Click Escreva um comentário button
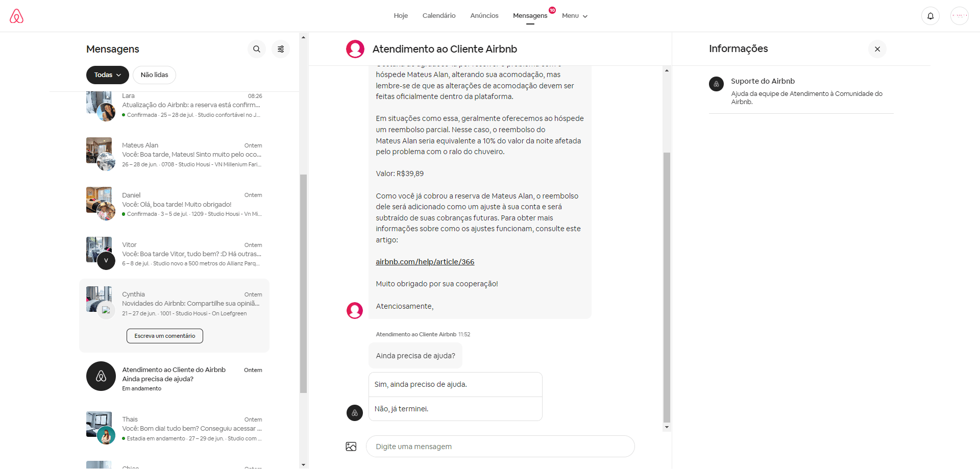980x469 pixels. (165, 336)
